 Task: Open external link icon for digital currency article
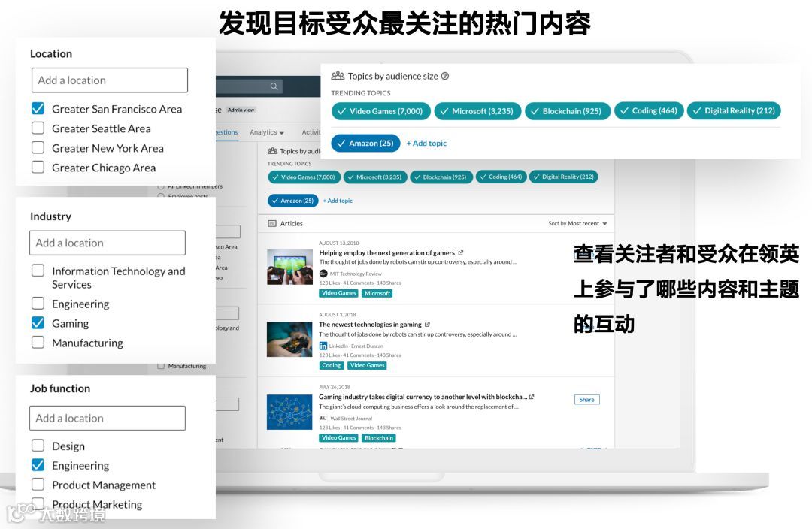tap(532, 397)
